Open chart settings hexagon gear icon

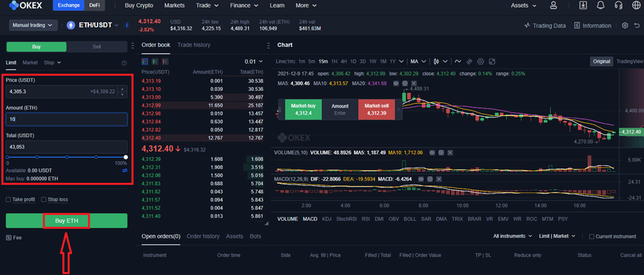480,61
